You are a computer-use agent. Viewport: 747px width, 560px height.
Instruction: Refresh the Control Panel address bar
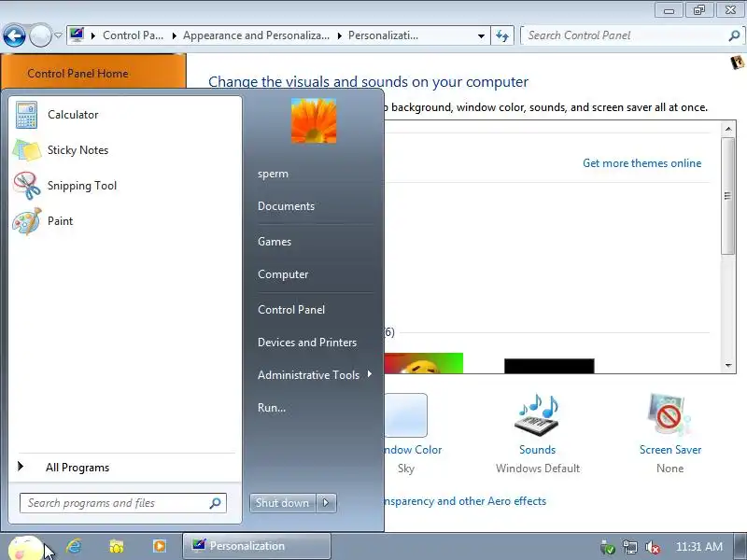point(502,35)
